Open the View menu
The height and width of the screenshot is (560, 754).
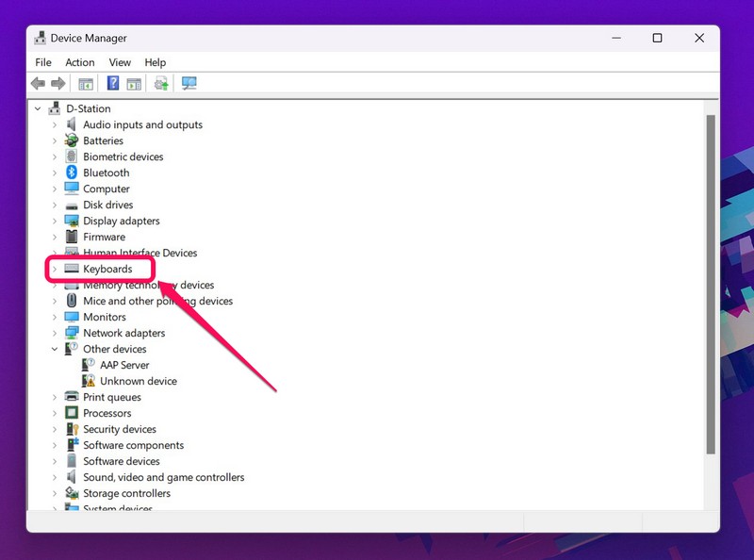pyautogui.click(x=120, y=62)
